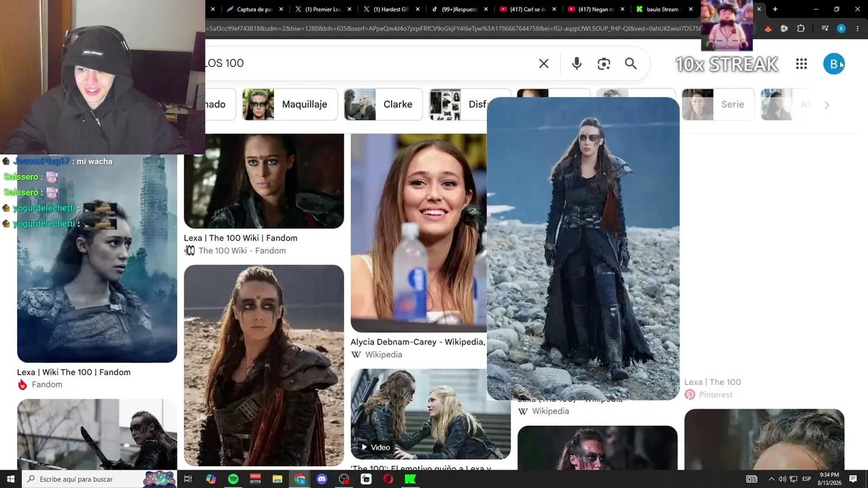Open the Alycia Debnam-Carey Wikipedia link

418,342
